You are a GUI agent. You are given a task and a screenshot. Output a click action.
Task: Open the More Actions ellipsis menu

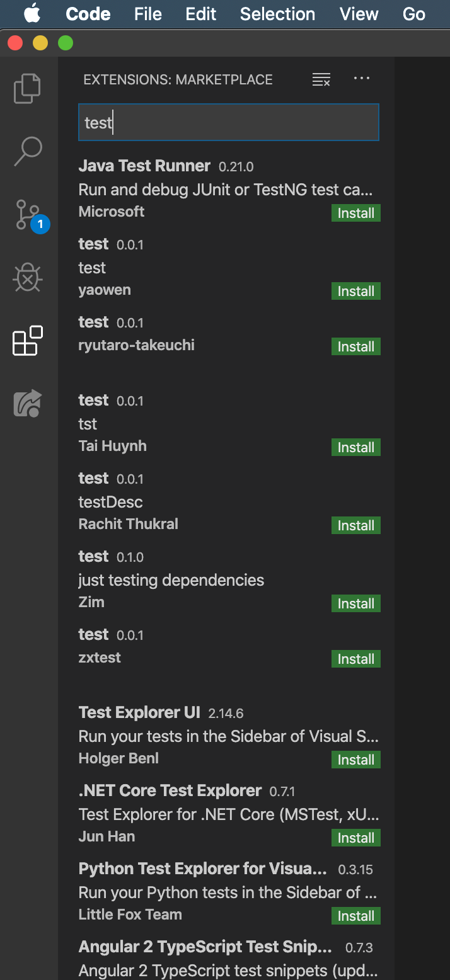[362, 79]
